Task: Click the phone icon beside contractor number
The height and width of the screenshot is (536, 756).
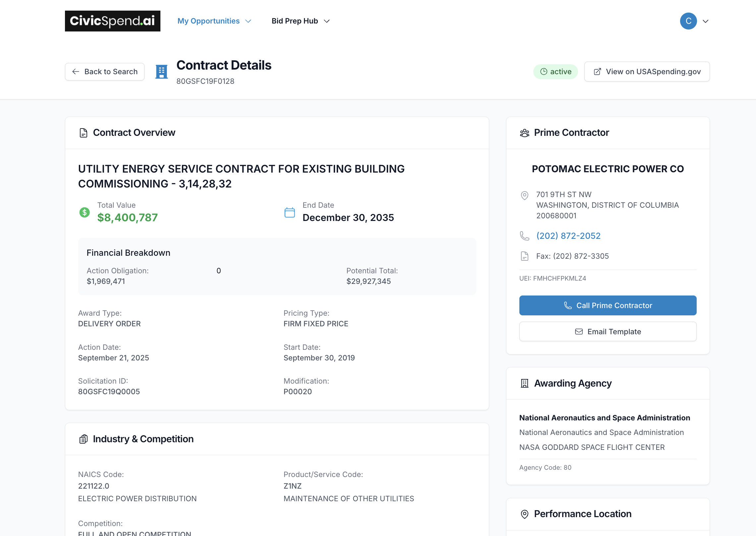Action: pos(524,236)
